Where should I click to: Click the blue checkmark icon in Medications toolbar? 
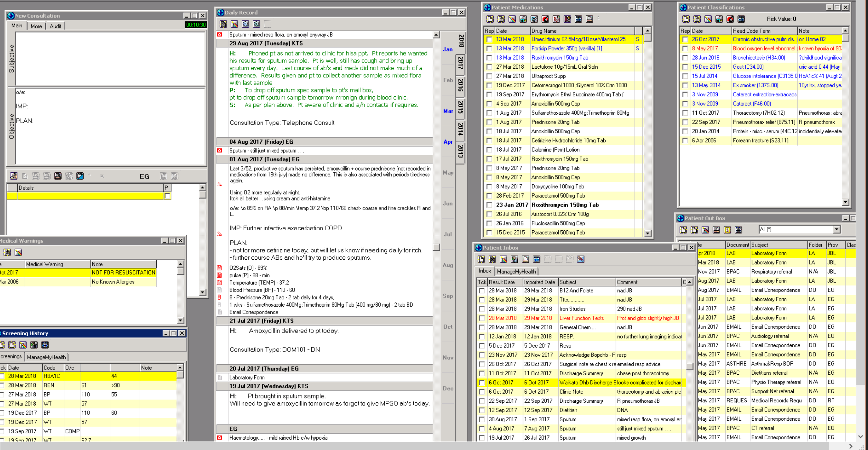click(x=534, y=19)
